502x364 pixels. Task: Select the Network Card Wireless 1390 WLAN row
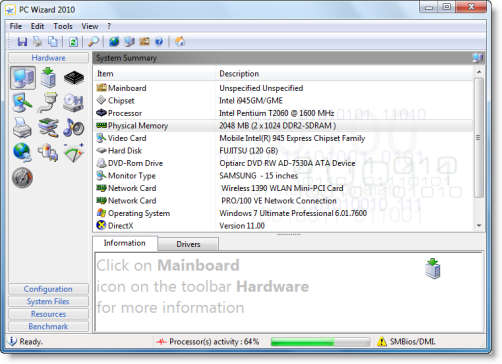point(284,188)
